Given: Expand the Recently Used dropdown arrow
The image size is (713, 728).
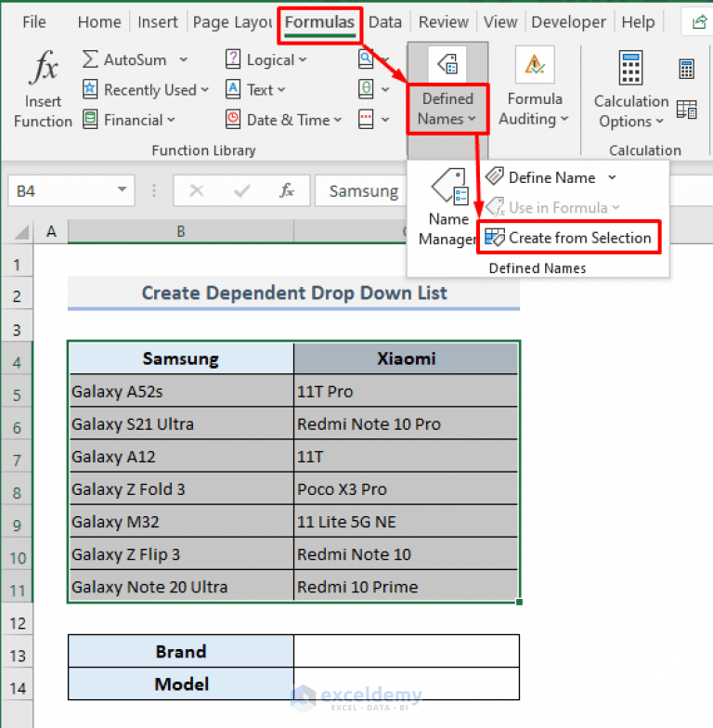Looking at the screenshot, I should pyautogui.click(x=204, y=89).
